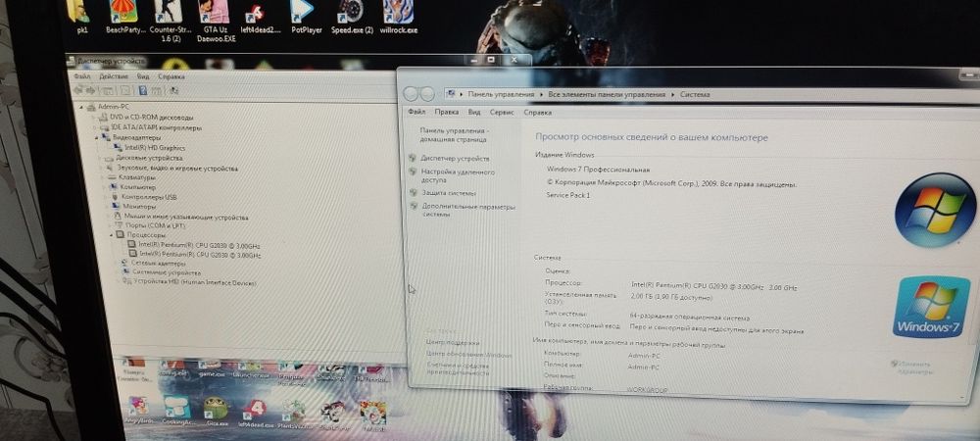Select the CookingAc... desktop icon
The image size is (980, 441).
(x=176, y=413)
